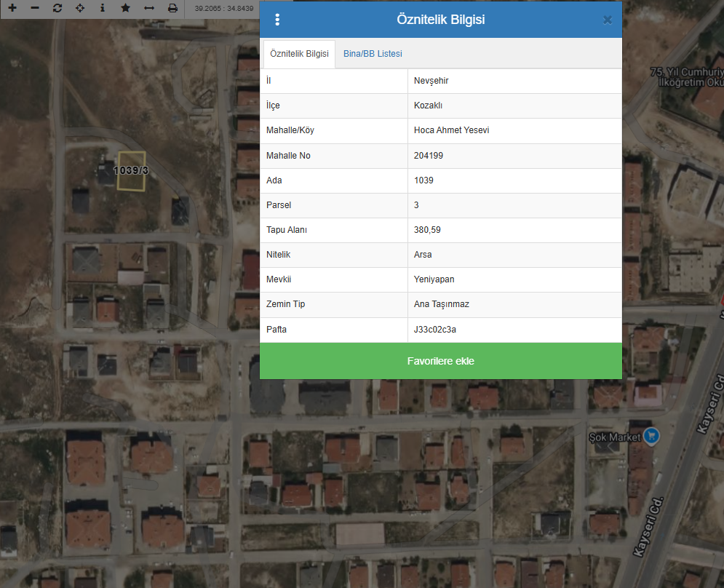This screenshot has width=724, height=588.
Task: Click the Tapu Alanı value 380,59
Action: coord(427,229)
